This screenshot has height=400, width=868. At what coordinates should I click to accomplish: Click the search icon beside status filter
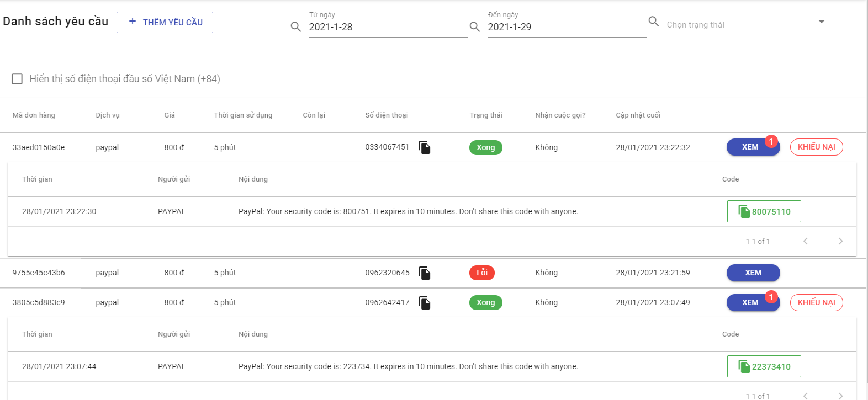654,22
